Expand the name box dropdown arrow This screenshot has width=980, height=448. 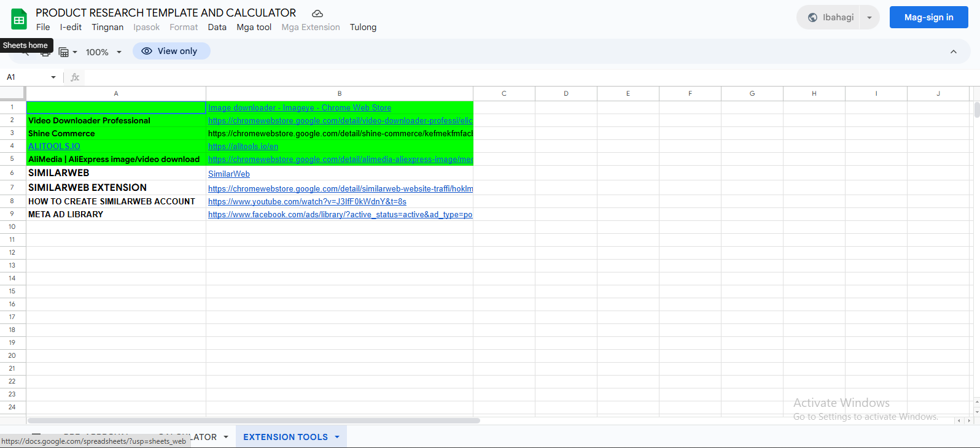(53, 77)
